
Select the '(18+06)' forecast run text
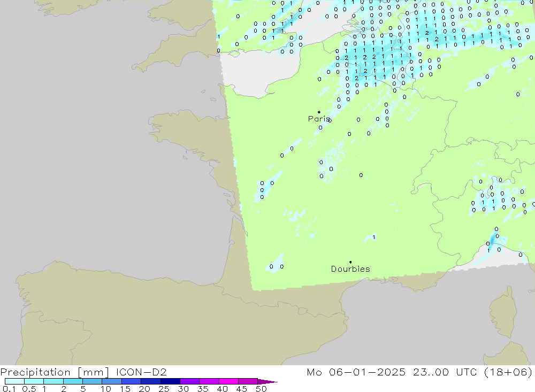click(508, 372)
